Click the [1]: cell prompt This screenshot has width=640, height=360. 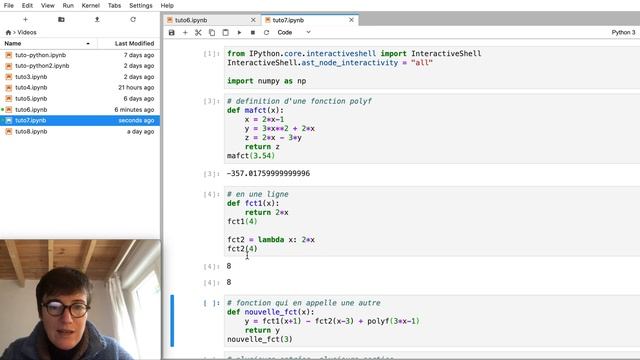(211, 53)
